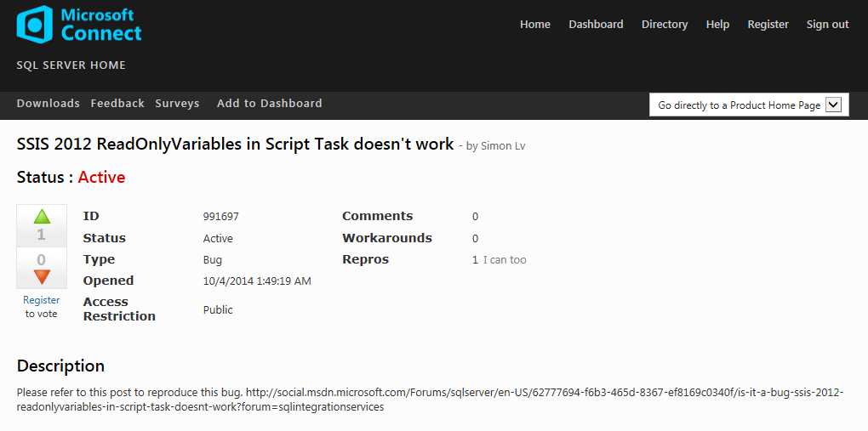Screen dimensions: 868x431
Task: Click Register in the top navigation
Action: click(768, 25)
